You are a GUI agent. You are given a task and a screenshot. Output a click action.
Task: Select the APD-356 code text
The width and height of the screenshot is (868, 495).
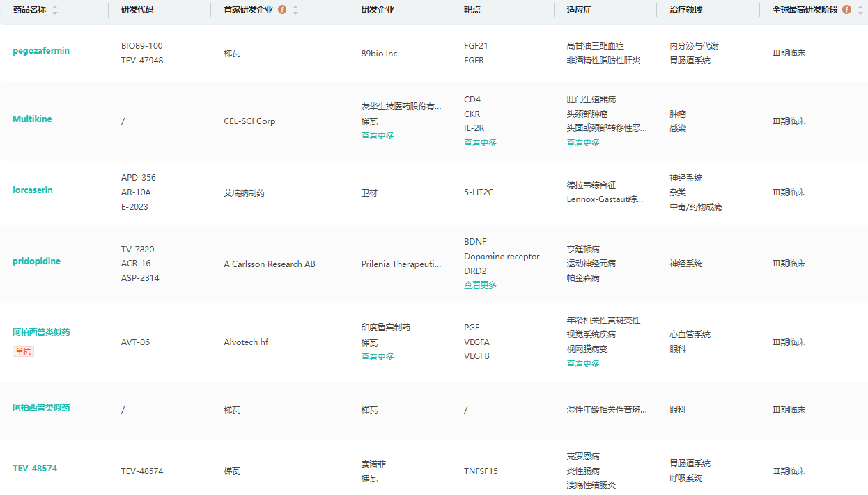tap(139, 178)
